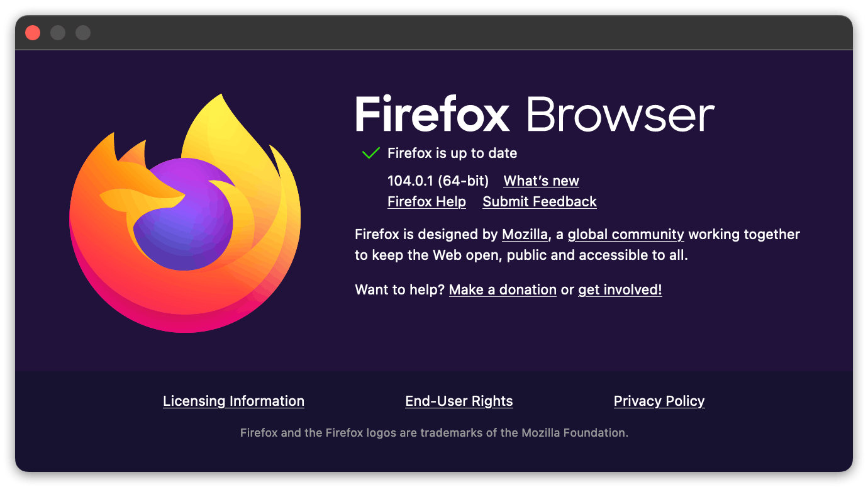Open the What's new page
Image resolution: width=868 pixels, height=487 pixels.
(540, 181)
